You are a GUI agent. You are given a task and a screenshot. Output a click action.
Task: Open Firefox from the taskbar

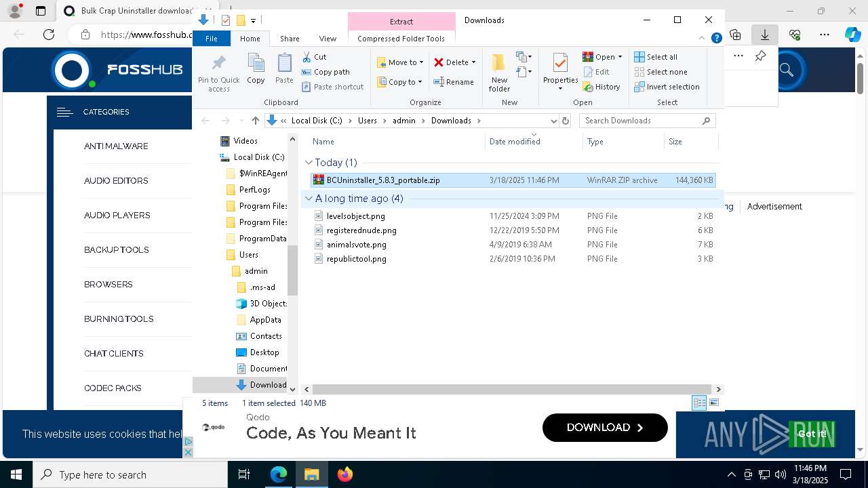[x=344, y=474]
